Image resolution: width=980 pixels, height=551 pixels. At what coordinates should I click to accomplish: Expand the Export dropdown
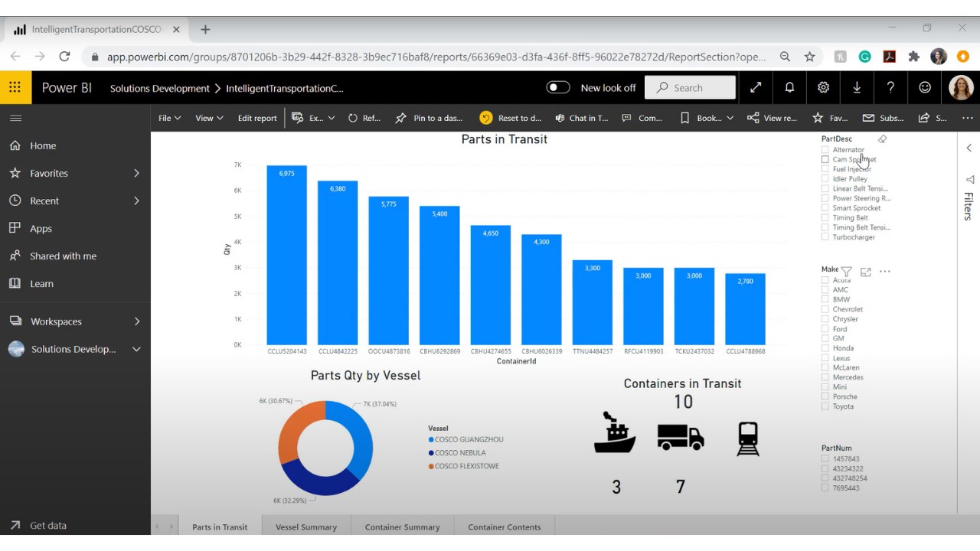(x=313, y=118)
